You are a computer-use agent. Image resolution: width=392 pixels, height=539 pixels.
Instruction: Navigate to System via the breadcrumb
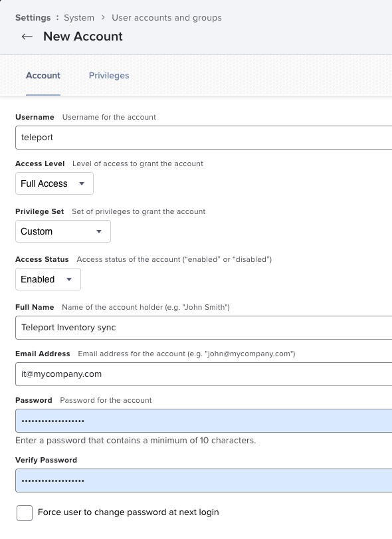[x=79, y=18]
